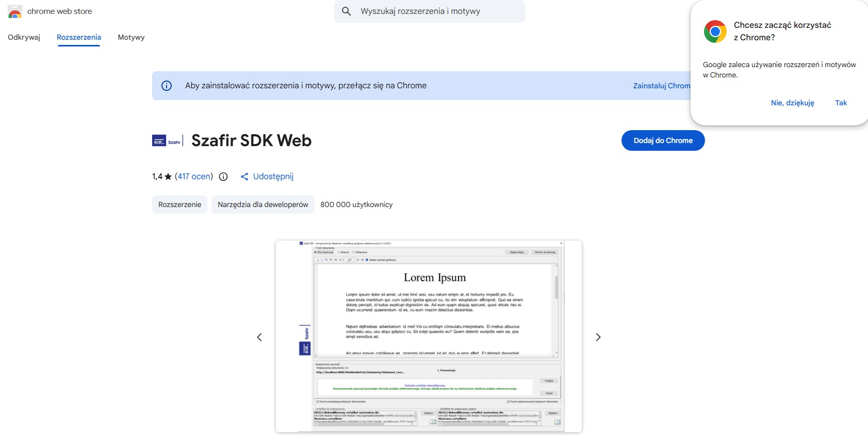
Task: Click the info icon in blue banner
Action: (x=167, y=86)
